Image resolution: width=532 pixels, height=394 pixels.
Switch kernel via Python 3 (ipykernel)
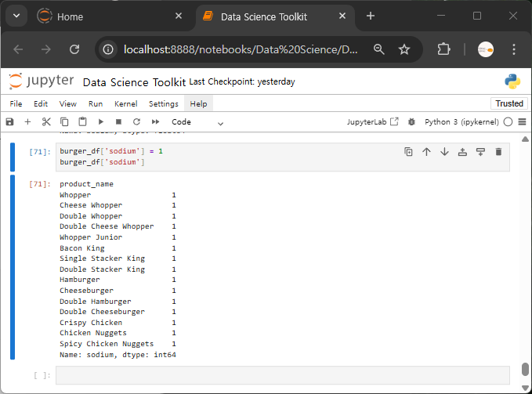tap(461, 121)
